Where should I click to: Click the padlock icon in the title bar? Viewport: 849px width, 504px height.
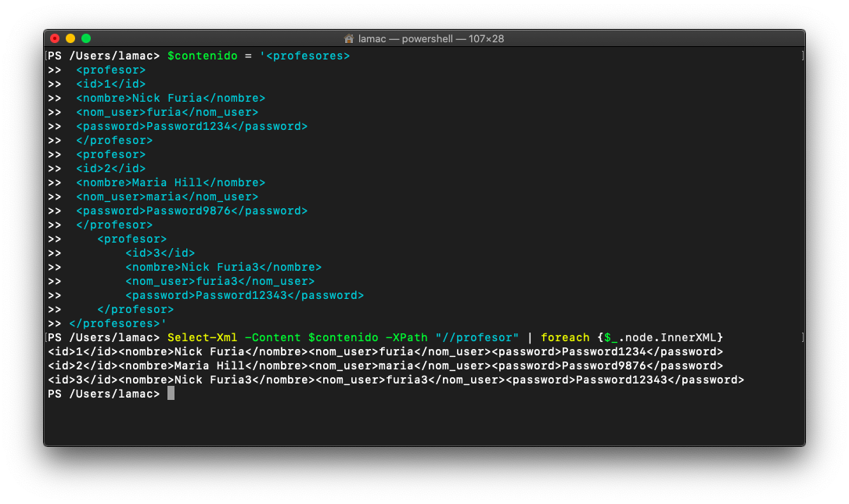(x=349, y=38)
